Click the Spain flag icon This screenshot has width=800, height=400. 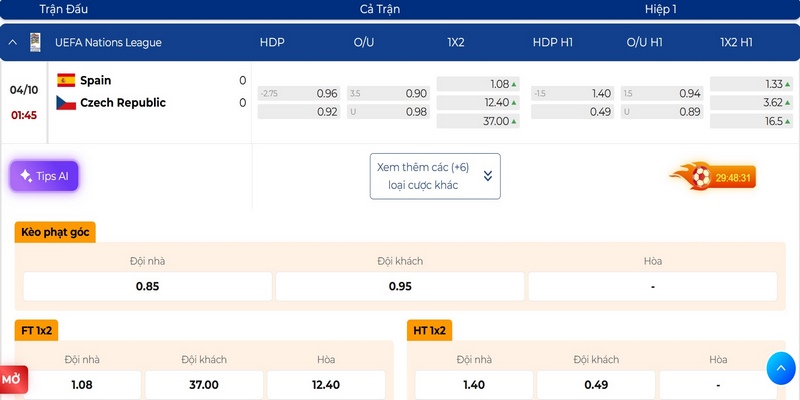coord(66,80)
